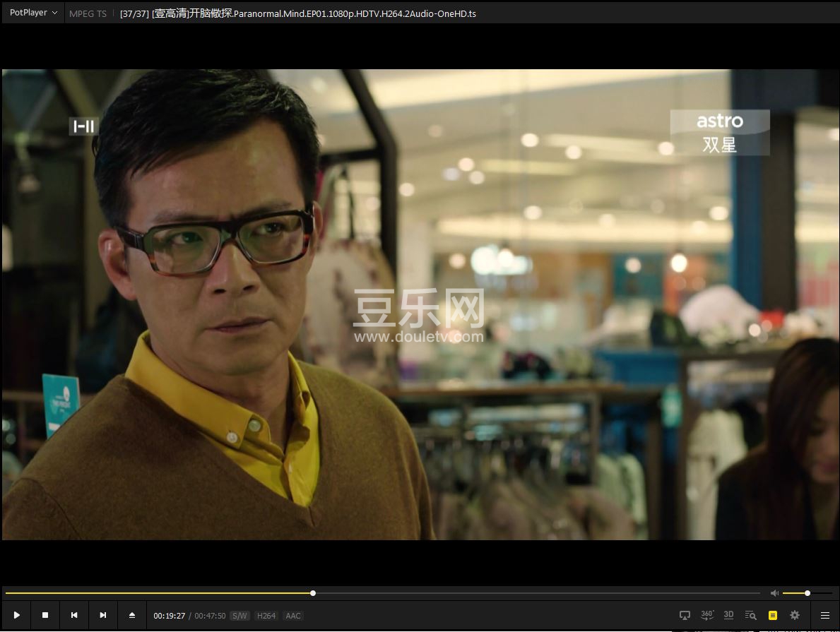Click the H264 video codec label
Image resolution: width=840 pixels, height=632 pixels.
tap(266, 616)
